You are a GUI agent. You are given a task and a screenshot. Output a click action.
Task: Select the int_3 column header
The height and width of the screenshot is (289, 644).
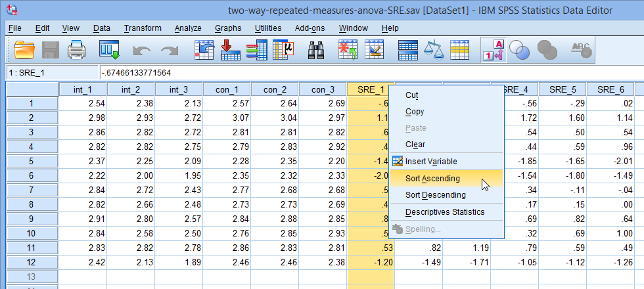coord(179,89)
